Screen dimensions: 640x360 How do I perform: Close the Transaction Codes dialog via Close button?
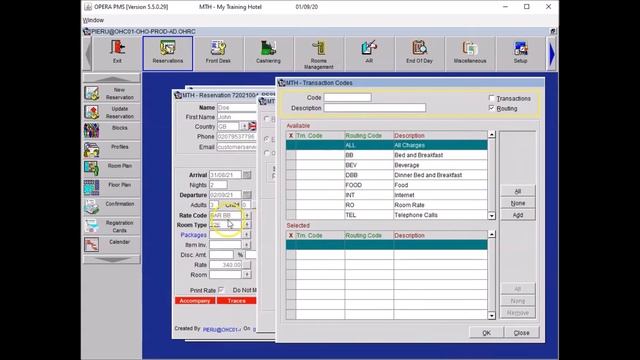click(x=522, y=333)
